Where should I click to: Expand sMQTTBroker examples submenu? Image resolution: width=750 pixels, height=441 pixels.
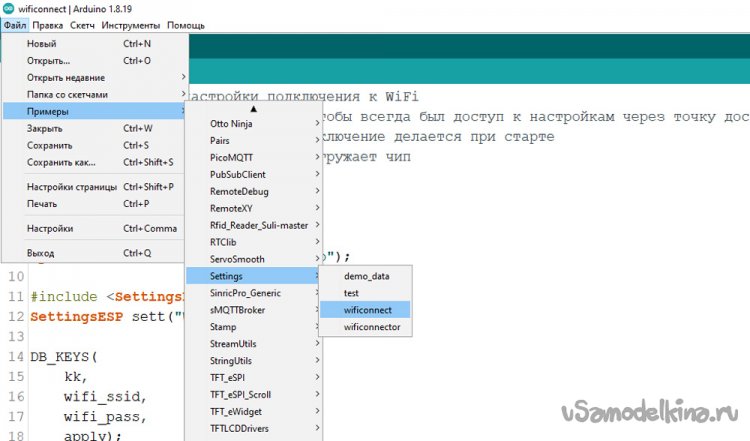click(x=254, y=310)
